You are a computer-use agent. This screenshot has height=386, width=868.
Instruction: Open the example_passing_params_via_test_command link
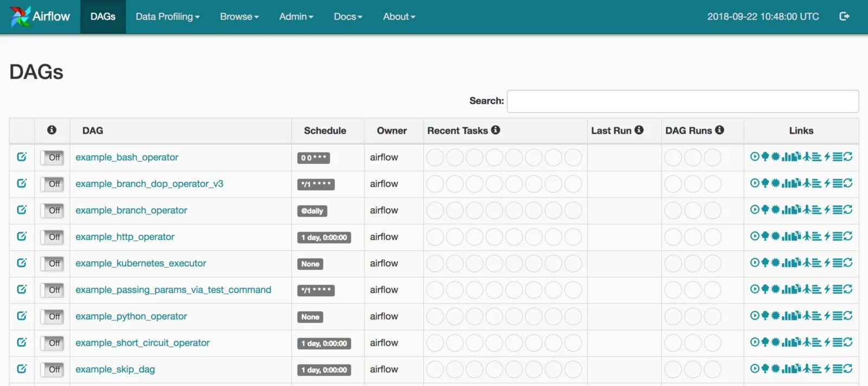coord(173,290)
